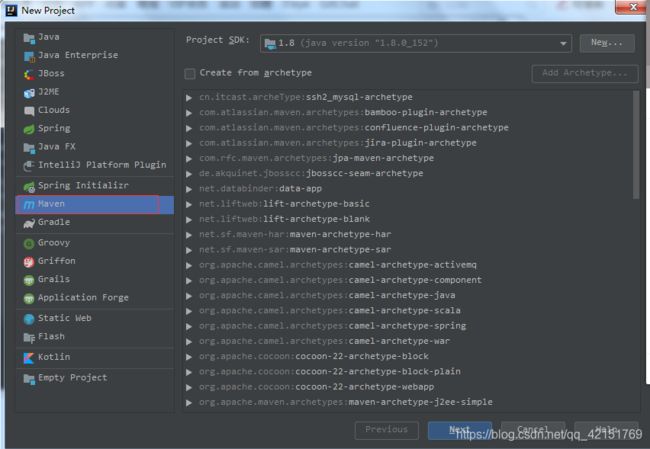Screen dimensions: 650x449
Task: Select the Application Forge icon
Action: coord(29,298)
